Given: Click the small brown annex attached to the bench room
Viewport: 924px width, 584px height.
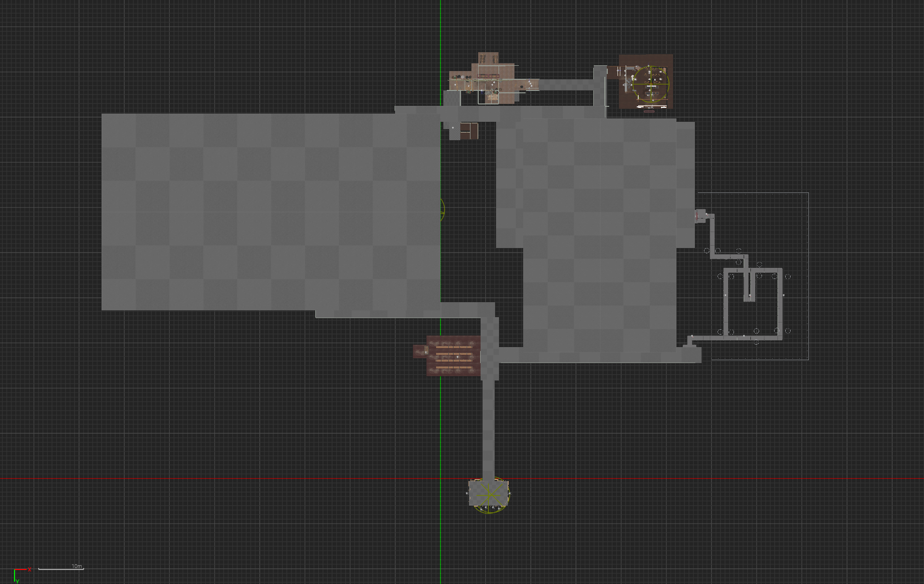Looking at the screenshot, I should click(x=420, y=351).
